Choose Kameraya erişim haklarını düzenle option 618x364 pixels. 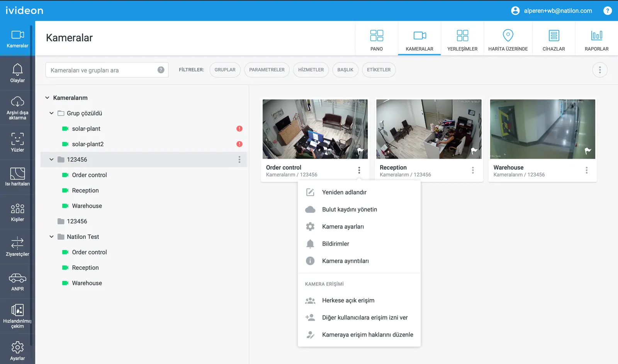click(367, 335)
